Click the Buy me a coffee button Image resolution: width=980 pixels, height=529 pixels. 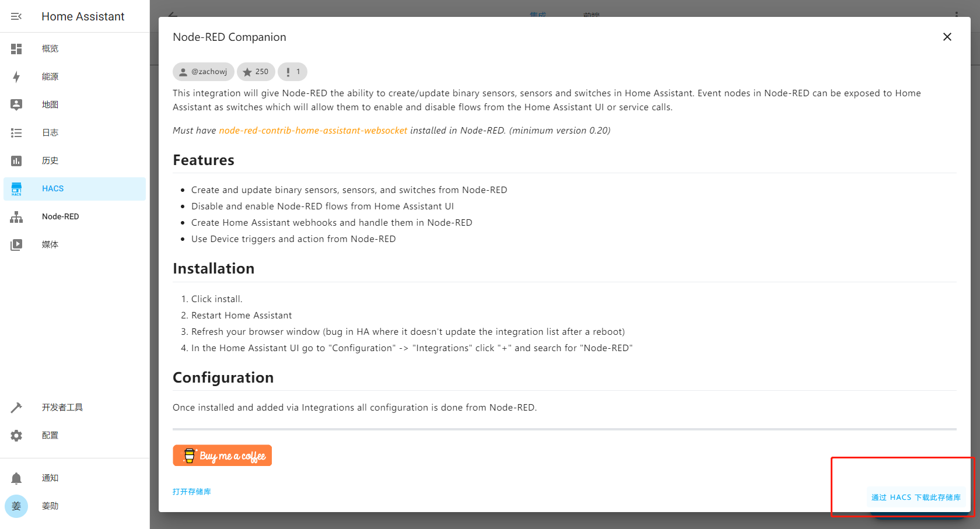222,456
